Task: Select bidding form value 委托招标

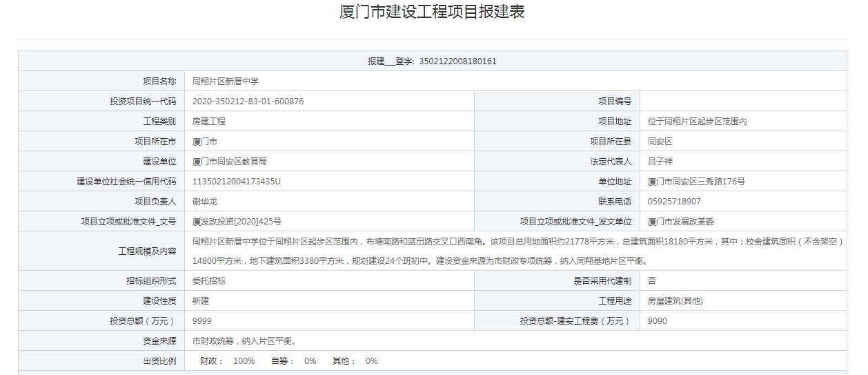Action: point(209,281)
